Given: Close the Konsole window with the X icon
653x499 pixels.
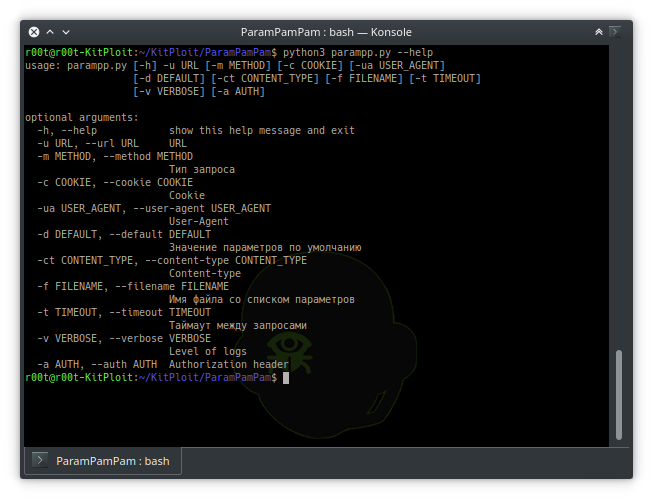Looking at the screenshot, I should click(x=34, y=32).
